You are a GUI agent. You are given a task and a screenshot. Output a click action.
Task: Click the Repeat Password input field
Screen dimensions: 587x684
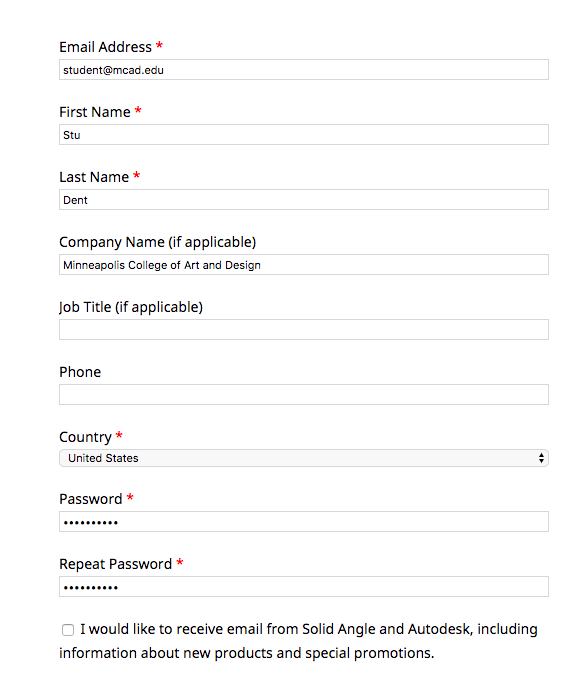click(304, 587)
